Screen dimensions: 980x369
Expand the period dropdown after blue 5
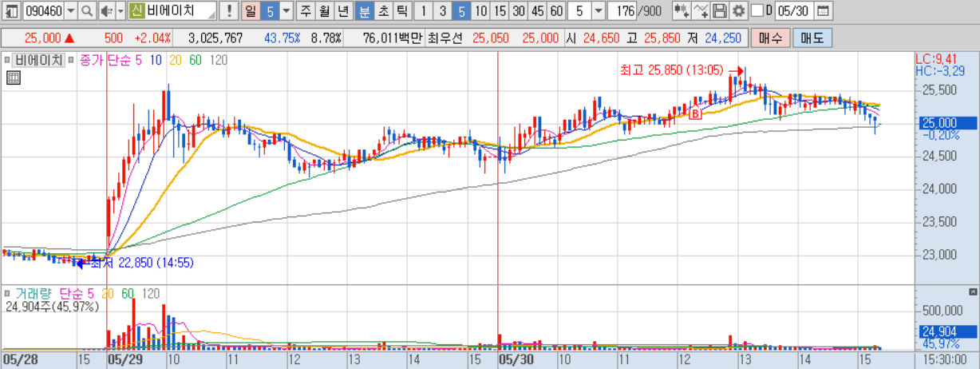tap(286, 11)
